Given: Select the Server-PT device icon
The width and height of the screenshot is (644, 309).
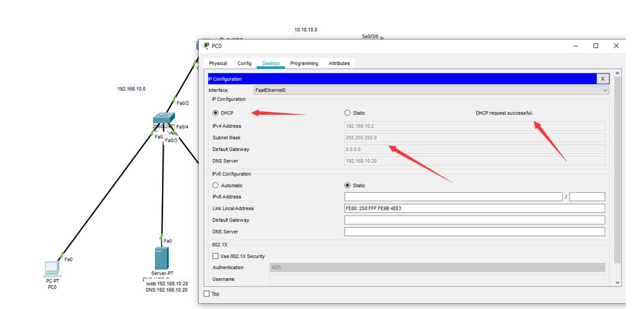Looking at the screenshot, I should click(161, 259).
